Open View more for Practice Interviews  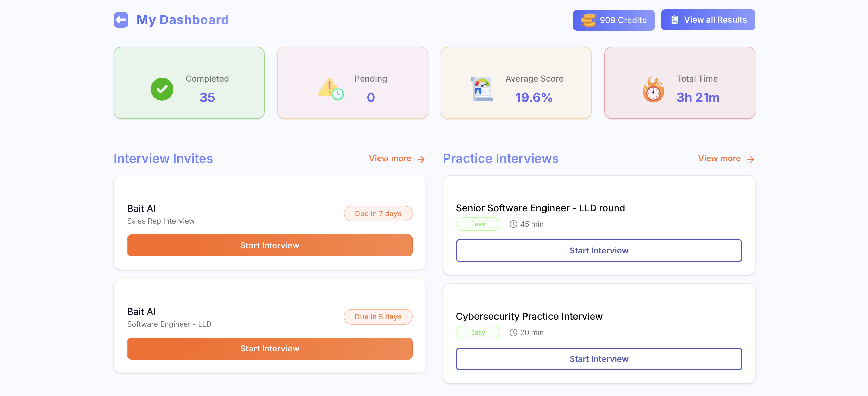726,158
